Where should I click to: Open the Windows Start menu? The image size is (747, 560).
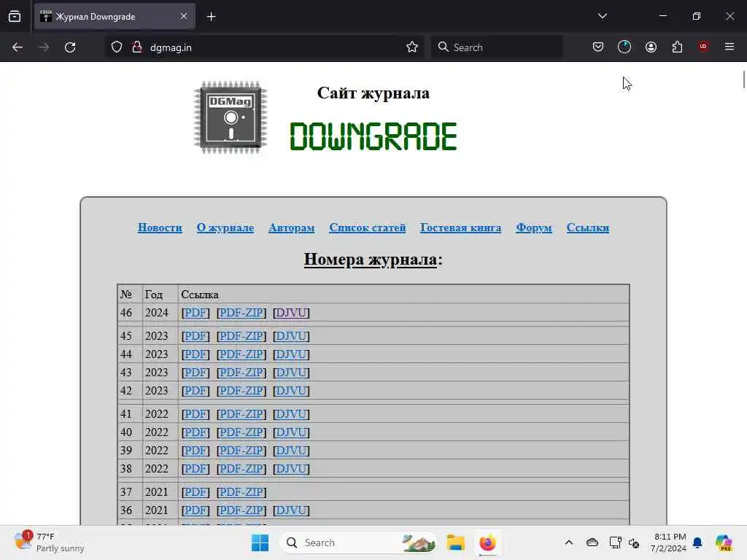click(260, 542)
